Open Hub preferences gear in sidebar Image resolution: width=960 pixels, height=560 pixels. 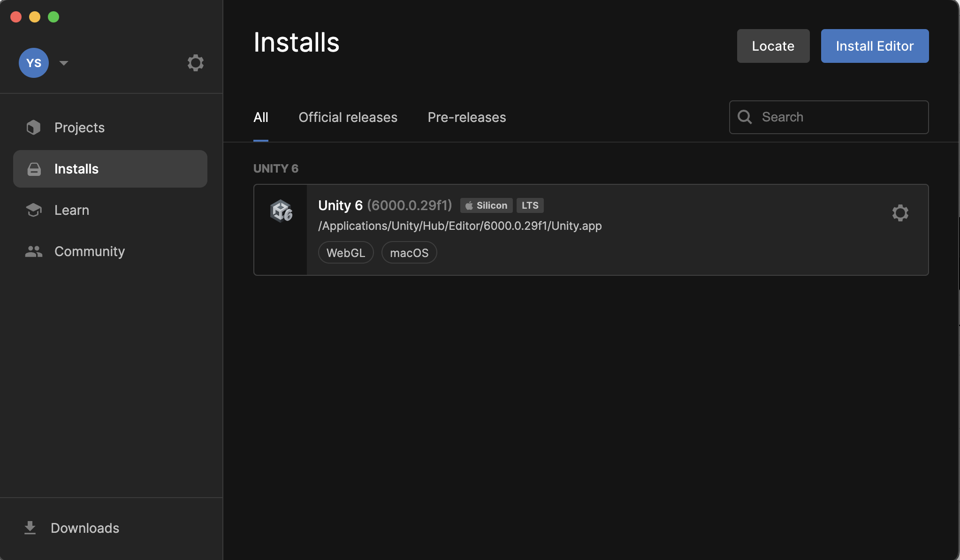(x=195, y=63)
